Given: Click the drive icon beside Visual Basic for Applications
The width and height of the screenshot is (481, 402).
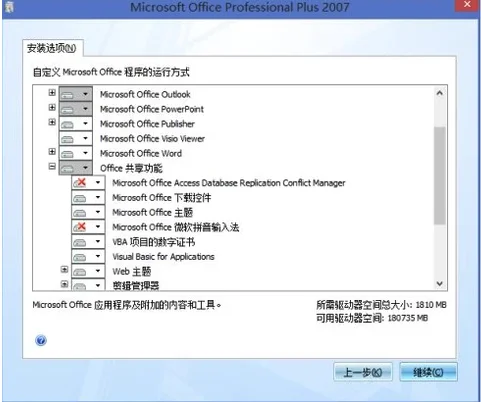Looking at the screenshot, I should 80,257.
